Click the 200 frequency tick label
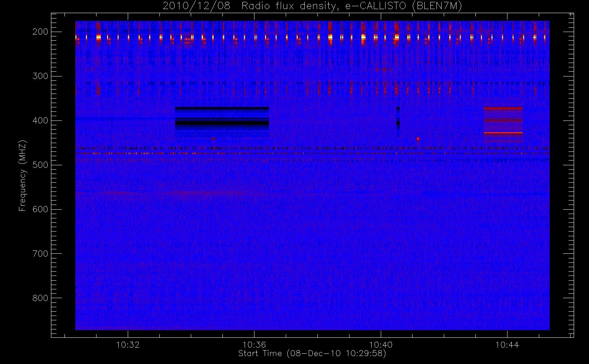The height and width of the screenshot is (364, 589). tap(40, 32)
